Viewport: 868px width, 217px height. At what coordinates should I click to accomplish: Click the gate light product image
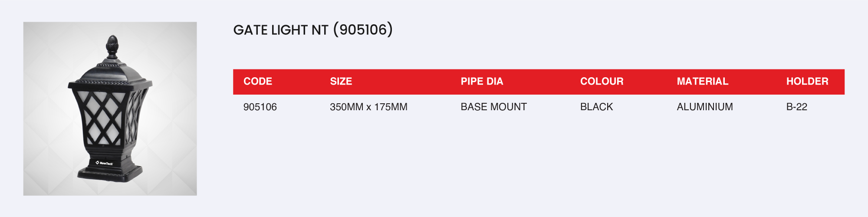110,108
